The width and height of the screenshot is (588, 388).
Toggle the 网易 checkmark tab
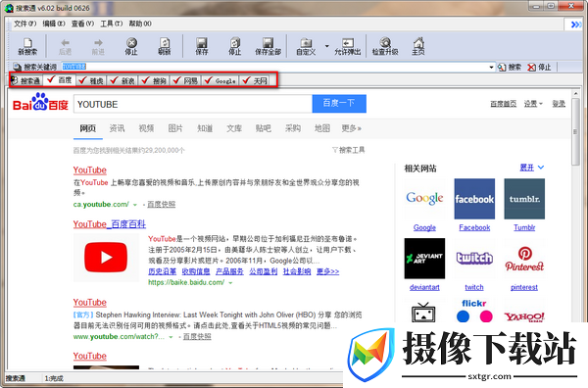pos(186,80)
